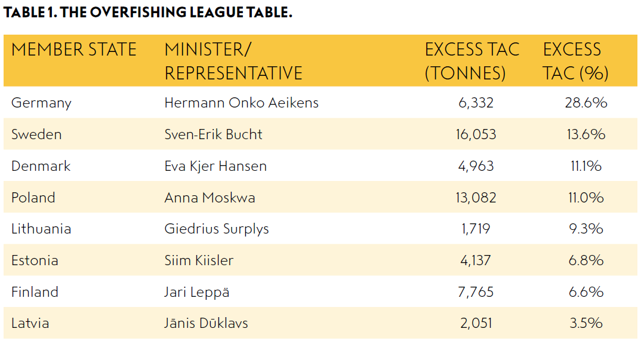Select the 'Member State' column header
The image size is (644, 344).
tap(74, 50)
